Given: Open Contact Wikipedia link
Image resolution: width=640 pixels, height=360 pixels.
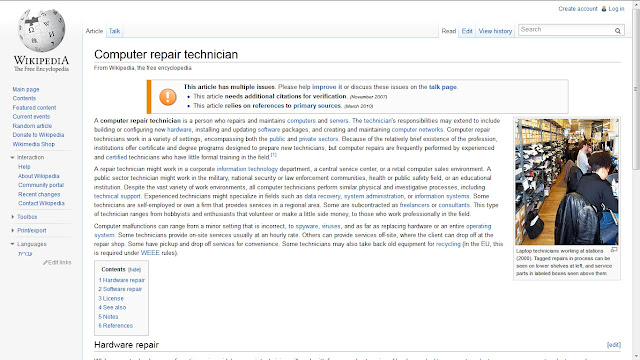Looking at the screenshot, I should pos(41,203).
